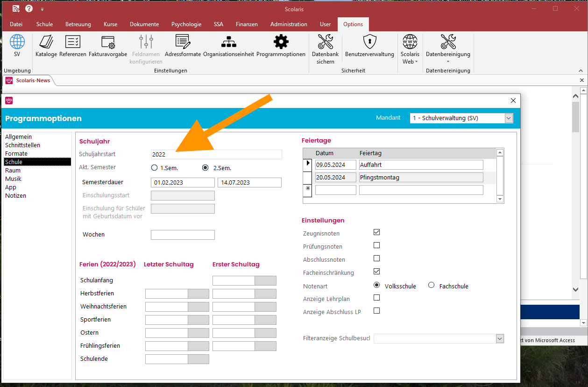Expand the Datenbereinigung dropdown arrow
This screenshot has height=387, width=588.
448,62
